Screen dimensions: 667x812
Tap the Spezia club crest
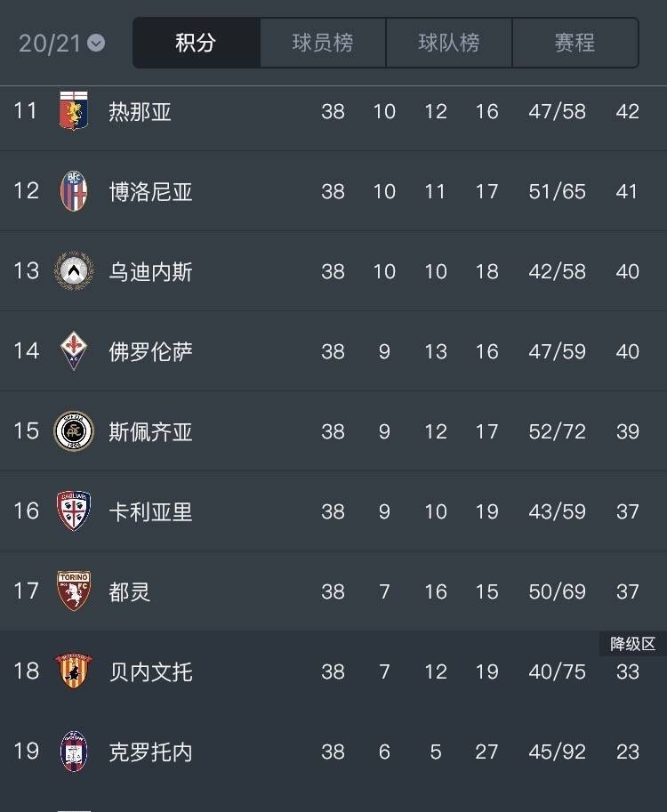point(74,430)
